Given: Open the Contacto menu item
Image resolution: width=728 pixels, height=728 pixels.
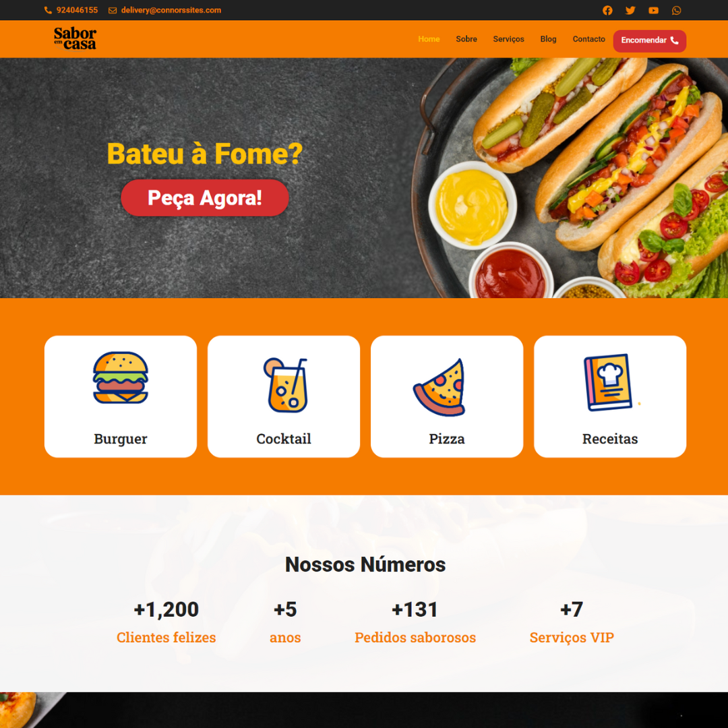Looking at the screenshot, I should pos(588,39).
